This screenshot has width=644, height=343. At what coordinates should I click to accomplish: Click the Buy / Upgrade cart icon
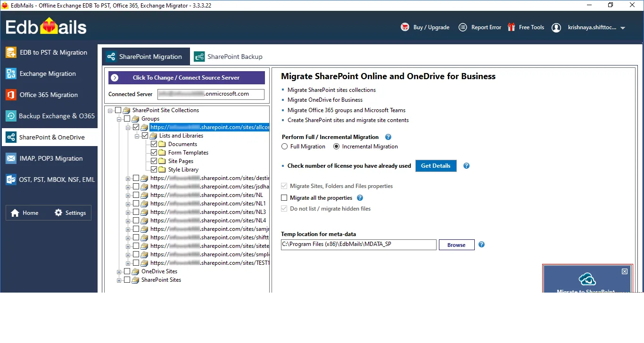[x=405, y=27]
